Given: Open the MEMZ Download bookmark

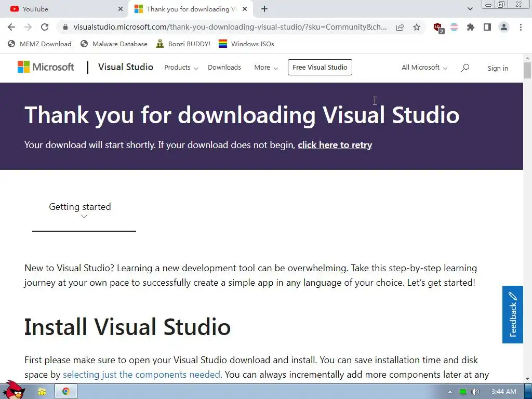Looking at the screenshot, I should pos(39,44).
